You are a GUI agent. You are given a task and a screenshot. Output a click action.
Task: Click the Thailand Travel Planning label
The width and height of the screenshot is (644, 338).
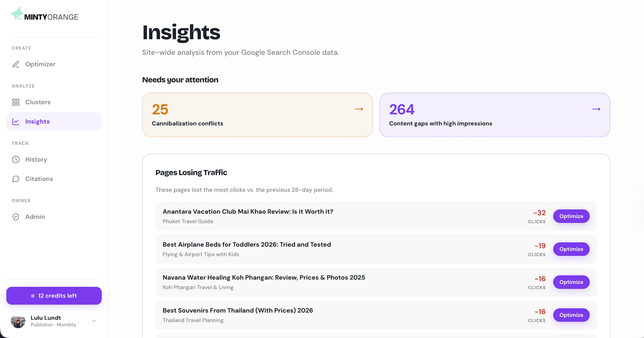point(193,320)
